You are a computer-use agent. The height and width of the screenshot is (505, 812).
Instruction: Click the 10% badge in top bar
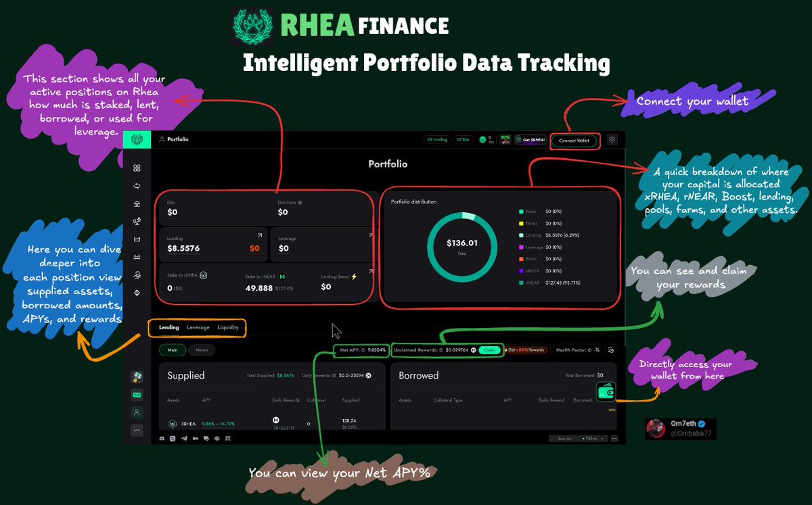pos(505,139)
